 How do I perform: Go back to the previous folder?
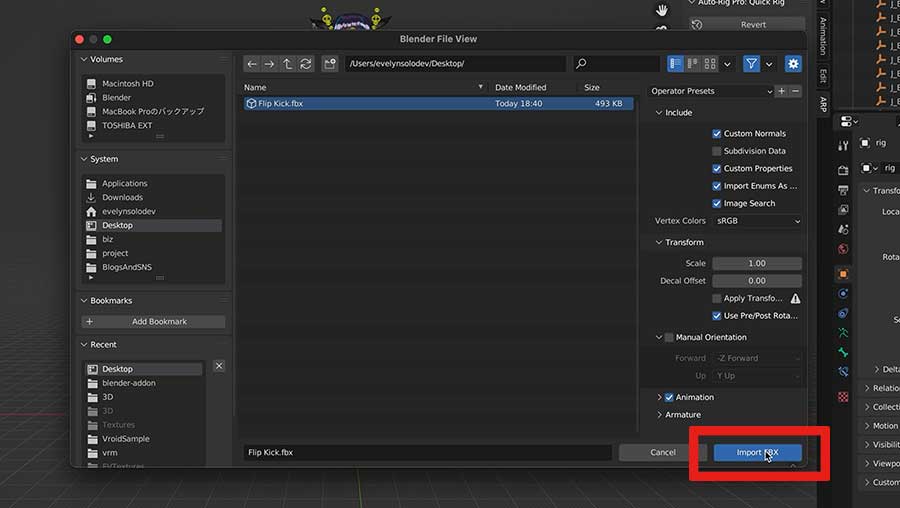coord(251,64)
